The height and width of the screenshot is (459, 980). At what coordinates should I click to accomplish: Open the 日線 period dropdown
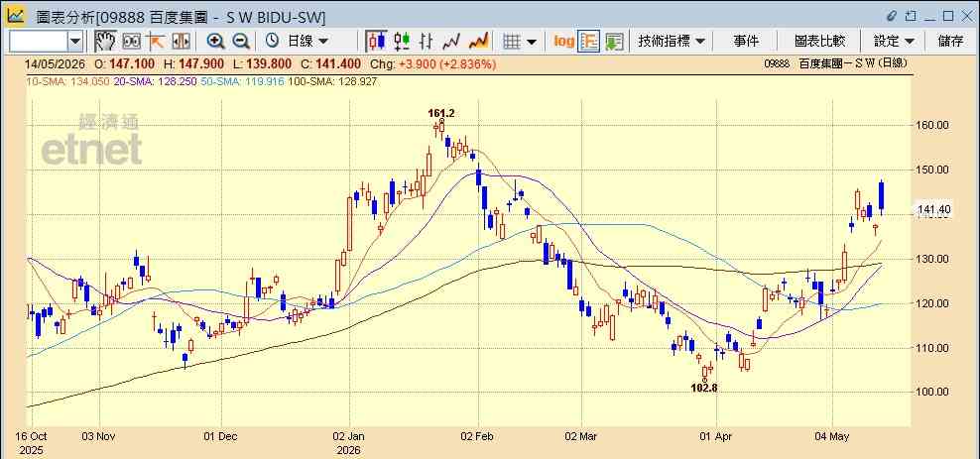click(307, 42)
